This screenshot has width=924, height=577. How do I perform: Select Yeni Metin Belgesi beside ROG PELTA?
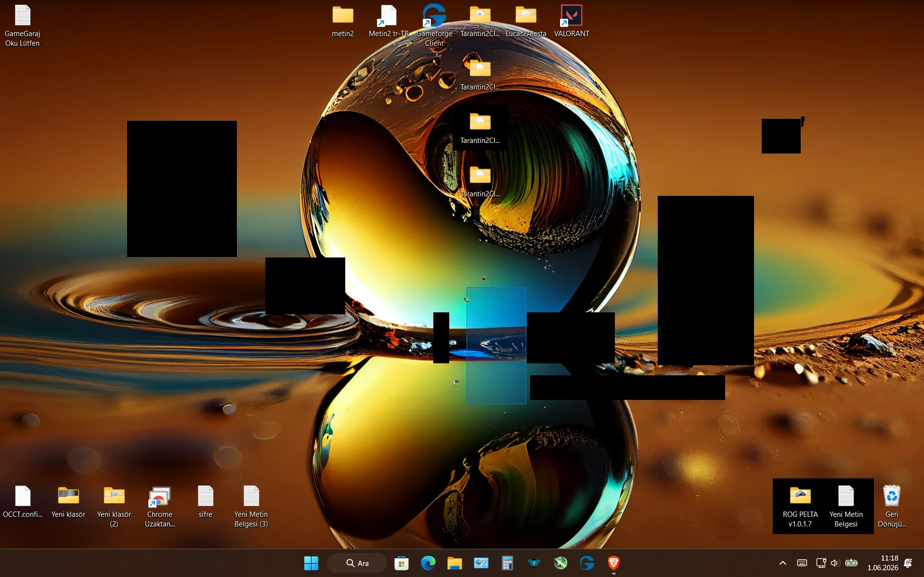click(x=846, y=506)
